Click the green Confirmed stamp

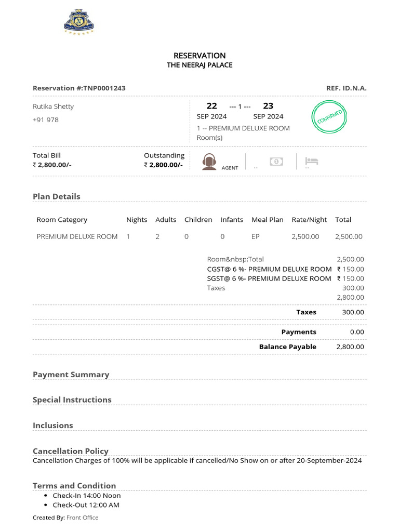tap(329, 118)
